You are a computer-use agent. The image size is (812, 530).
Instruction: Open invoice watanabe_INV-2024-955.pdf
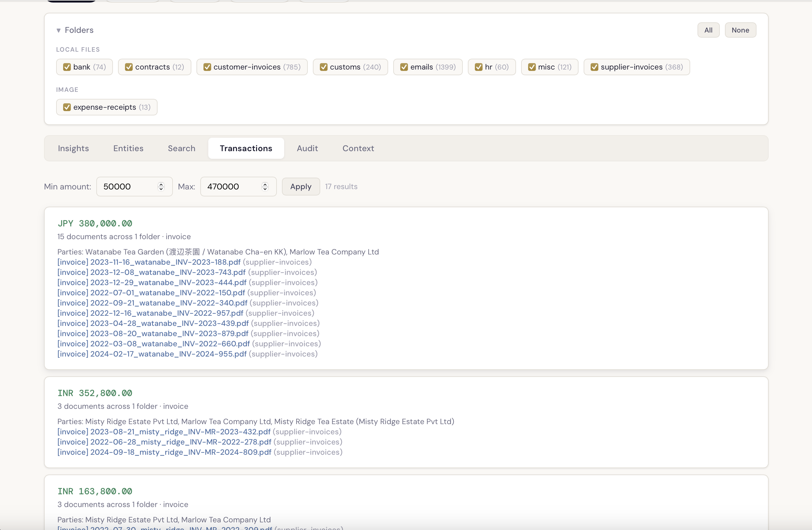(x=152, y=354)
